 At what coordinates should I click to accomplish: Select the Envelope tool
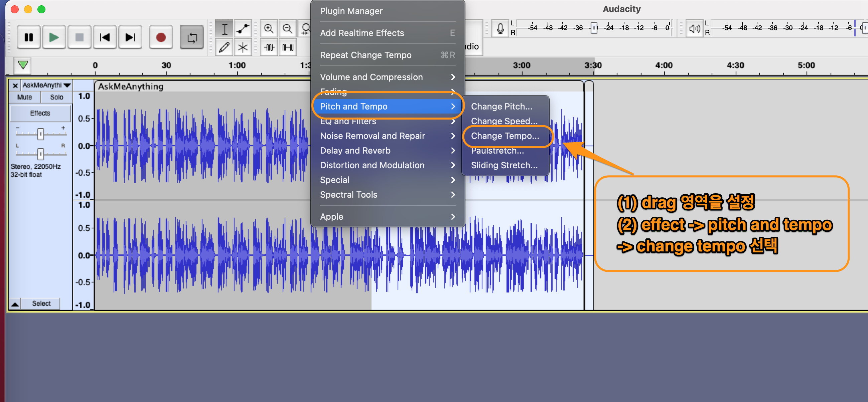(x=243, y=29)
